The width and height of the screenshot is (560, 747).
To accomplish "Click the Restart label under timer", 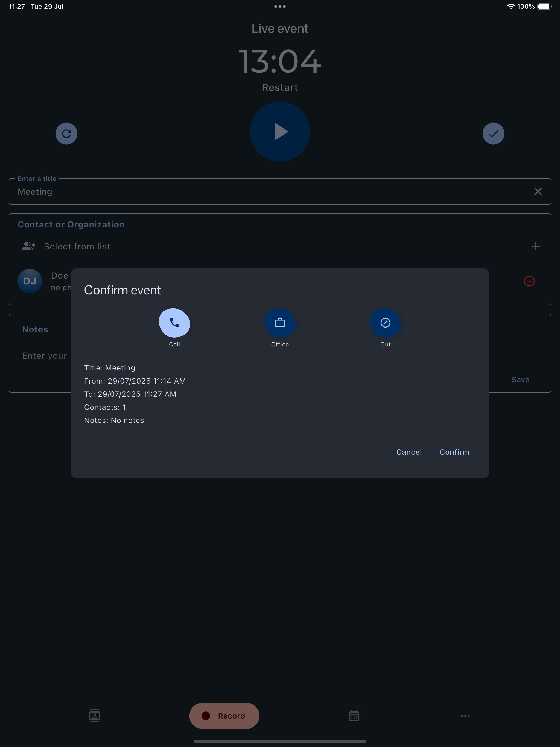I will [x=280, y=87].
